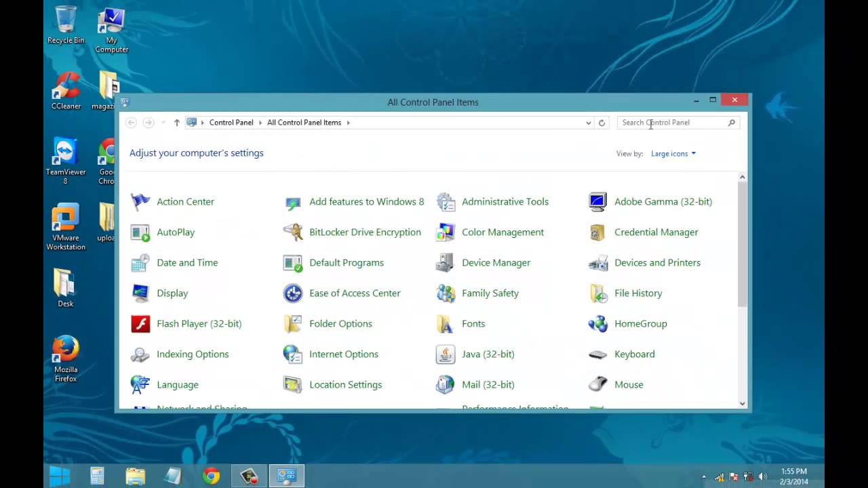
Task: Open the HomeGroup link
Action: point(641,323)
